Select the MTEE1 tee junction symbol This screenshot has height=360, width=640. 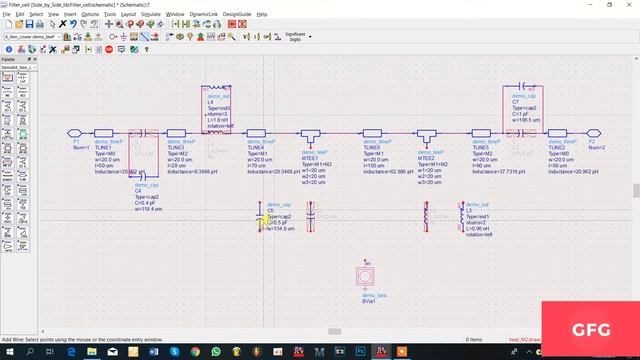coord(310,136)
